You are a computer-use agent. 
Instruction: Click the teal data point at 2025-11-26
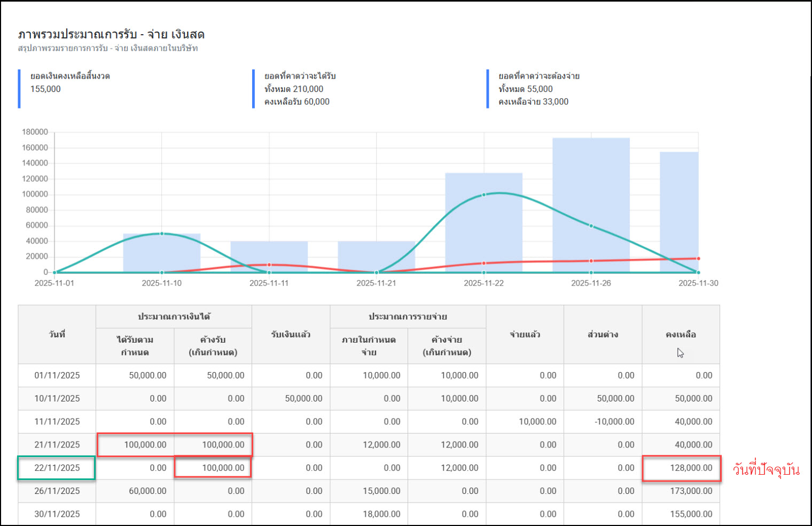point(591,226)
